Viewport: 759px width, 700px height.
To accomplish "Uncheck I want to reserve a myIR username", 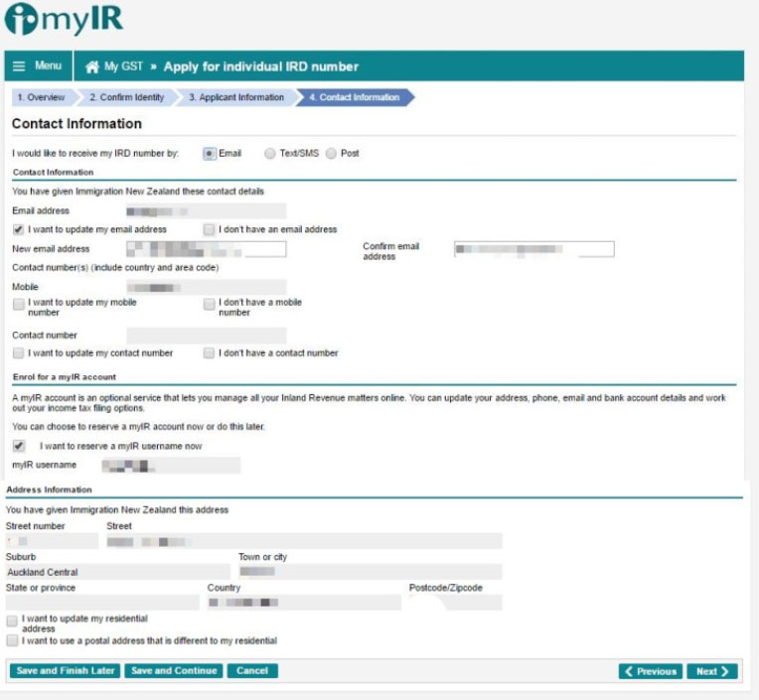I will [x=19, y=446].
